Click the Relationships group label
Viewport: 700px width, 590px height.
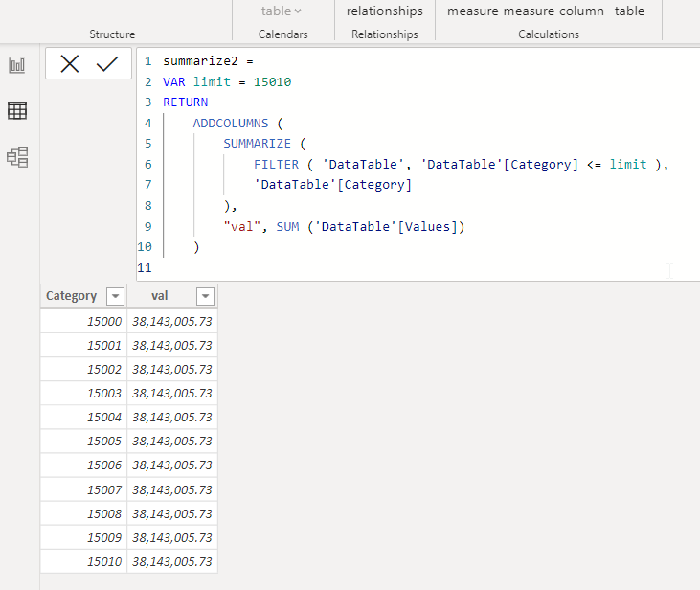[x=385, y=34]
